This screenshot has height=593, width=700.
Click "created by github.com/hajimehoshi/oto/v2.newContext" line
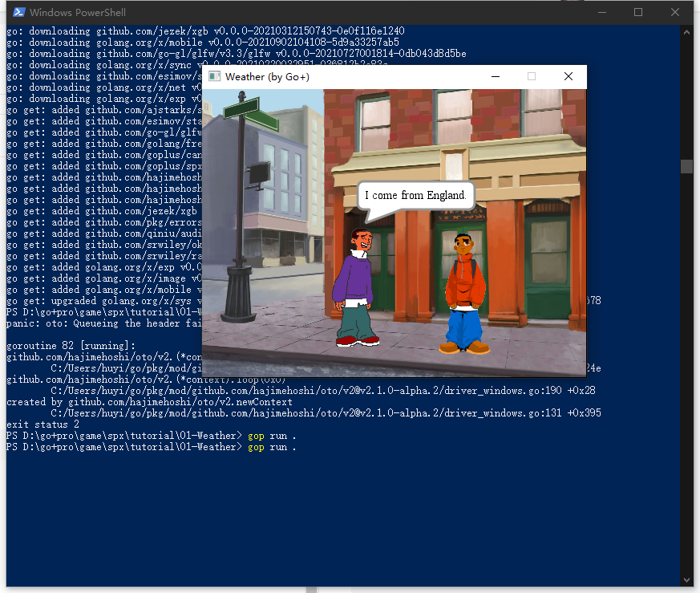click(x=150, y=402)
